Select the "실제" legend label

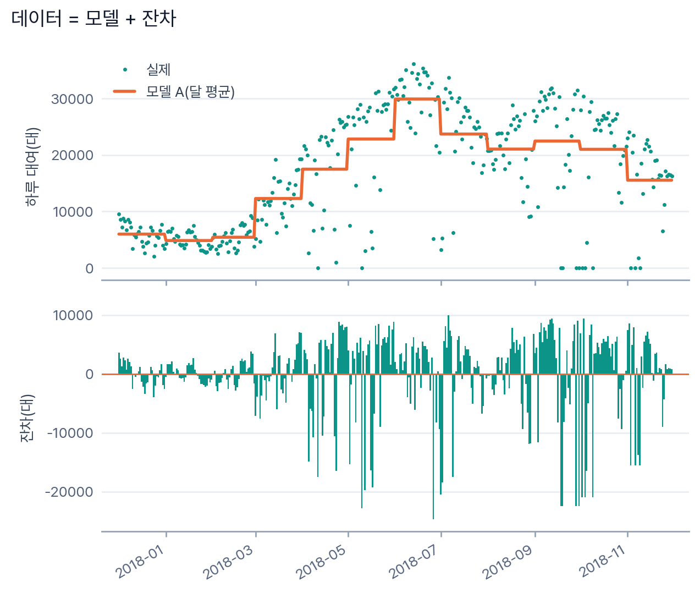158,69
